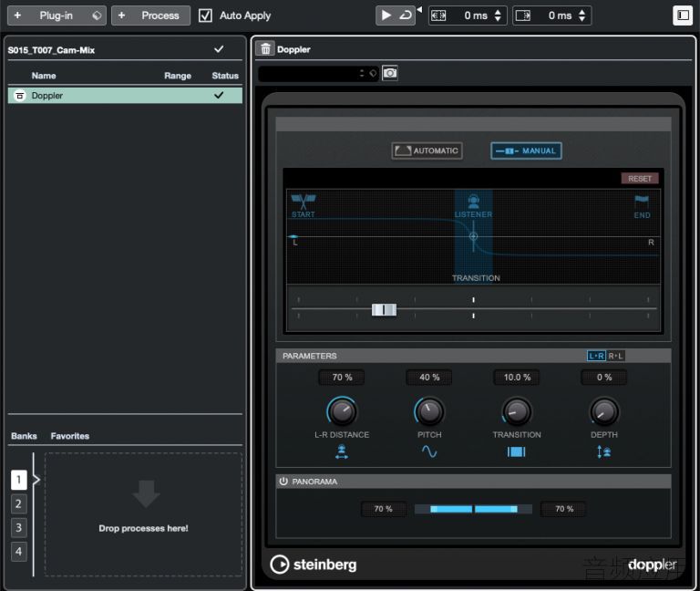
Task: Click the L-R Distance knob
Action: (x=342, y=411)
